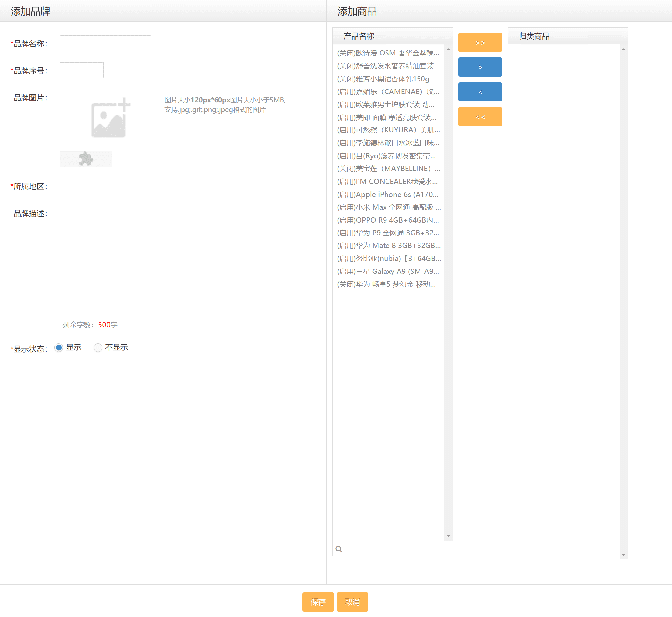Screen dimensions: 672x617
Task: Click the image upload placeholder icon
Action: 110,118
